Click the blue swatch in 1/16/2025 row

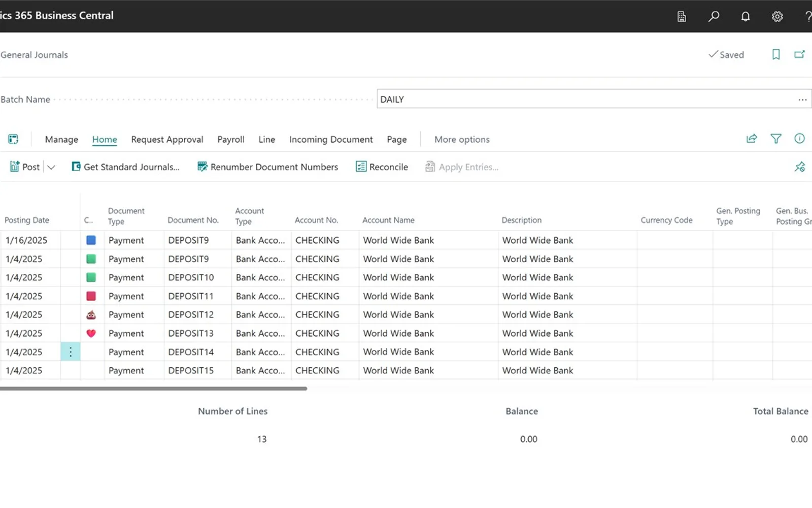(91, 240)
